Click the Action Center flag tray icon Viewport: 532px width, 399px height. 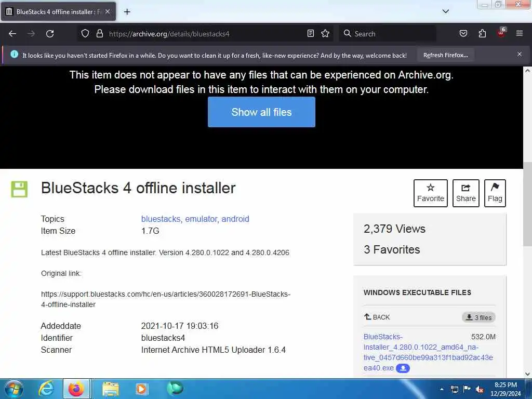tap(467, 389)
